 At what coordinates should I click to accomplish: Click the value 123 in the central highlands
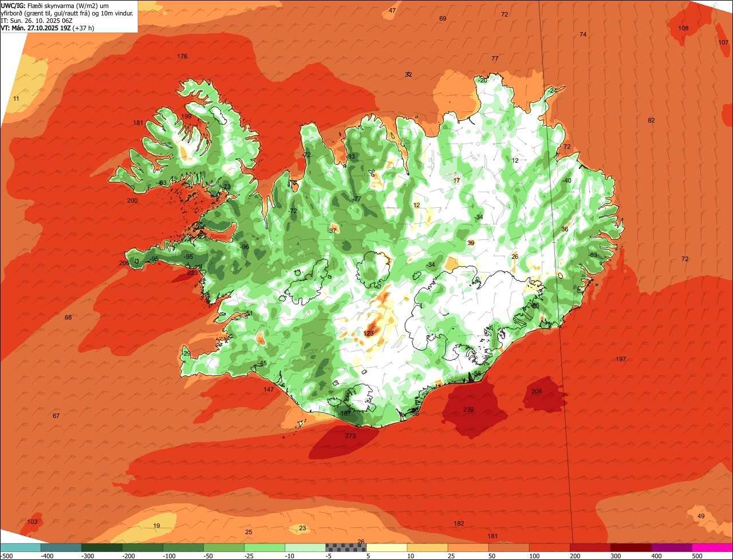(x=368, y=333)
